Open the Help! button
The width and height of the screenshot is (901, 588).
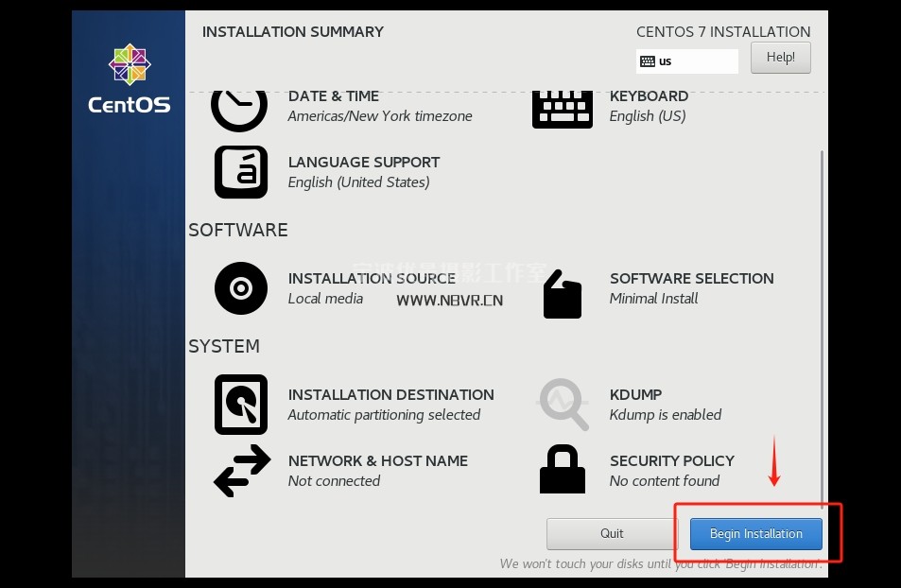[780, 58]
